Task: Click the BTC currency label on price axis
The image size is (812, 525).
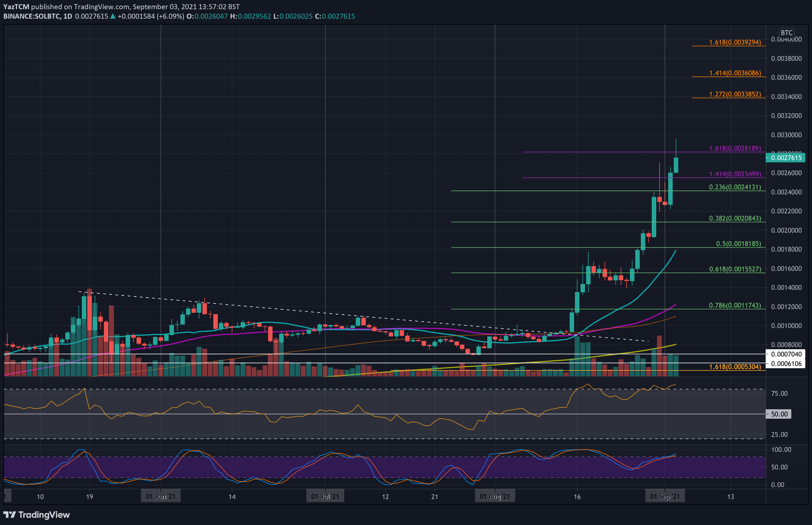Action: (786, 33)
